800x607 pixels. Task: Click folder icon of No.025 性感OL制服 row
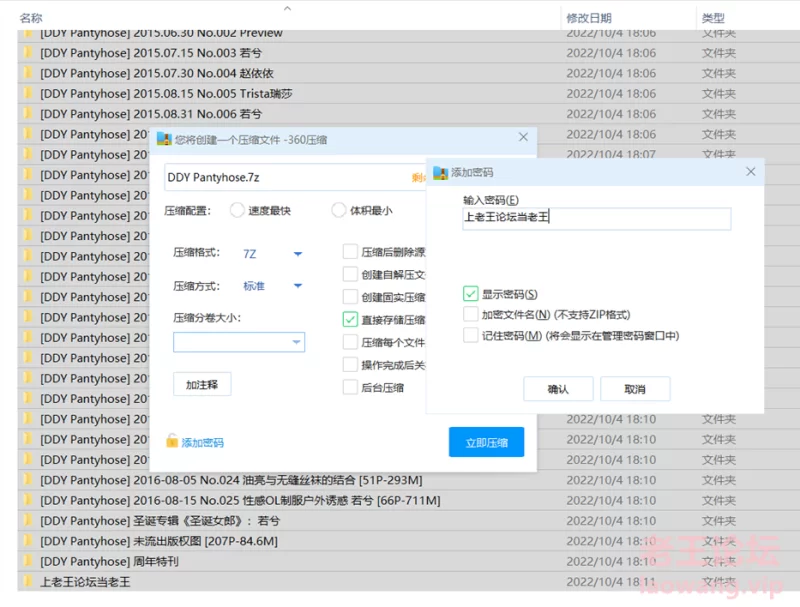click(29, 500)
